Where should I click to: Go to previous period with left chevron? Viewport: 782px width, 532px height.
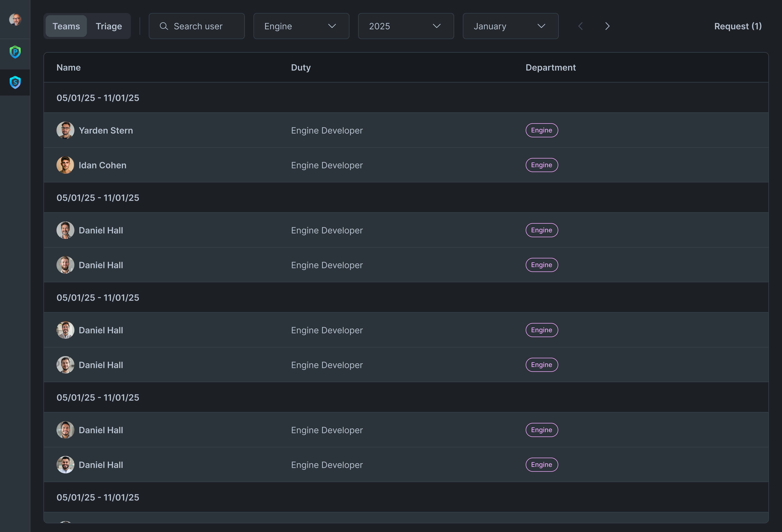point(580,26)
